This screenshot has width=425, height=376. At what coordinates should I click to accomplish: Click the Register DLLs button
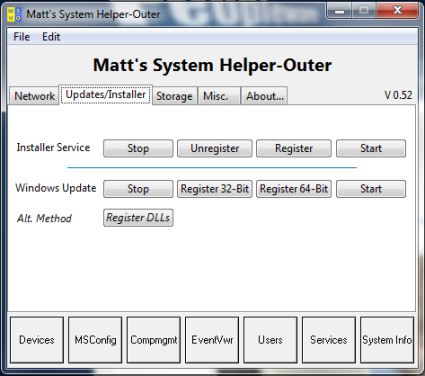click(x=138, y=218)
